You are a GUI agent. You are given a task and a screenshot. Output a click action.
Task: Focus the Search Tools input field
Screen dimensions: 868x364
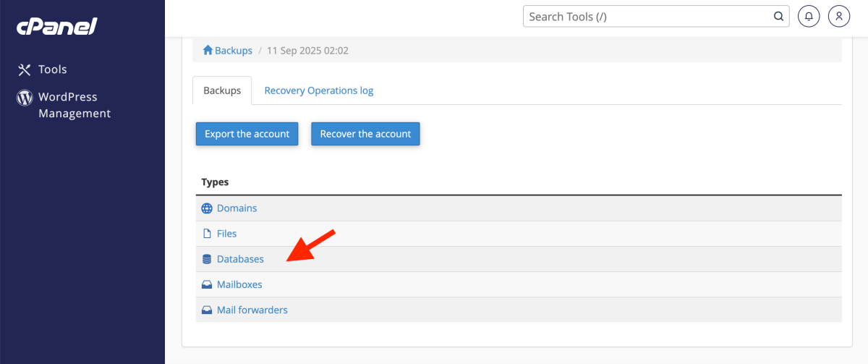(x=647, y=16)
